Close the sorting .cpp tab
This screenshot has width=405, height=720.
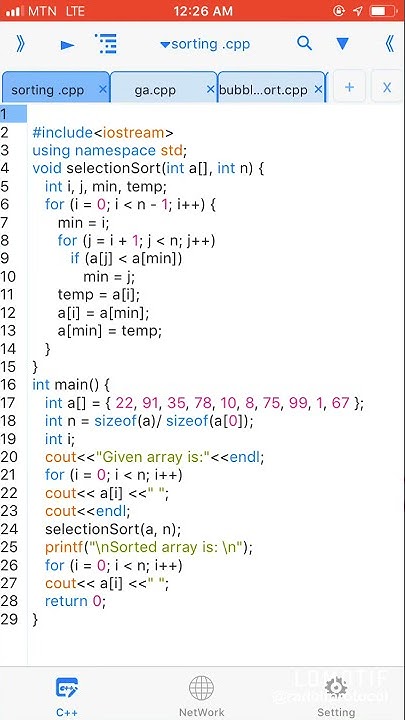pyautogui.click(x=103, y=89)
